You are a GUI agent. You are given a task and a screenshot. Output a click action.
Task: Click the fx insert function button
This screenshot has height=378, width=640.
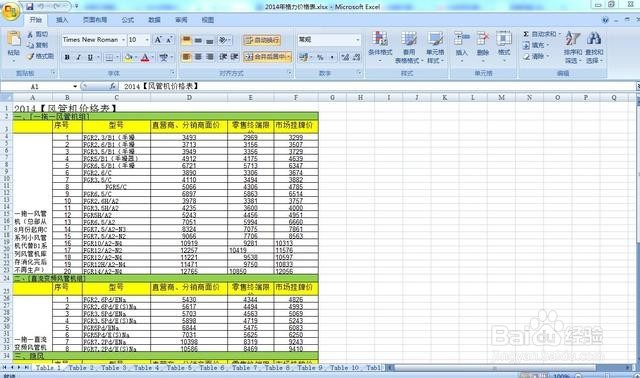click(112, 86)
